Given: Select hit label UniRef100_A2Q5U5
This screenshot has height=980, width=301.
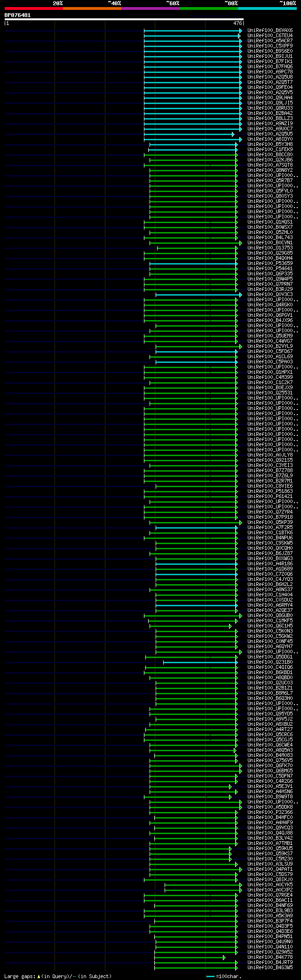Looking at the screenshot, I should (x=270, y=134).
